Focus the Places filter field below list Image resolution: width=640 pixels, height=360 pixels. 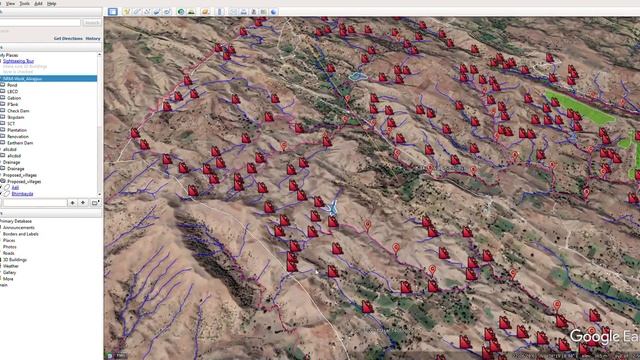pos(34,202)
